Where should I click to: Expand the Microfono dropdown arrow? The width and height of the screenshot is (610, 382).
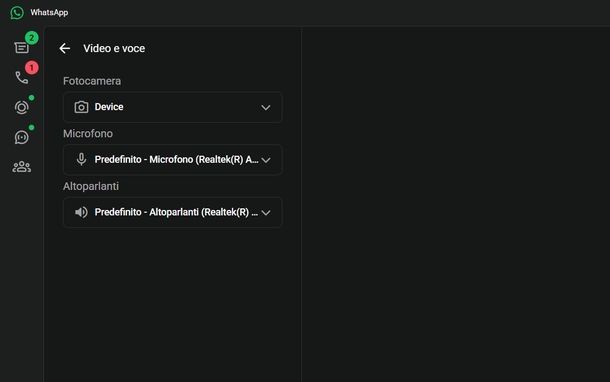266,160
